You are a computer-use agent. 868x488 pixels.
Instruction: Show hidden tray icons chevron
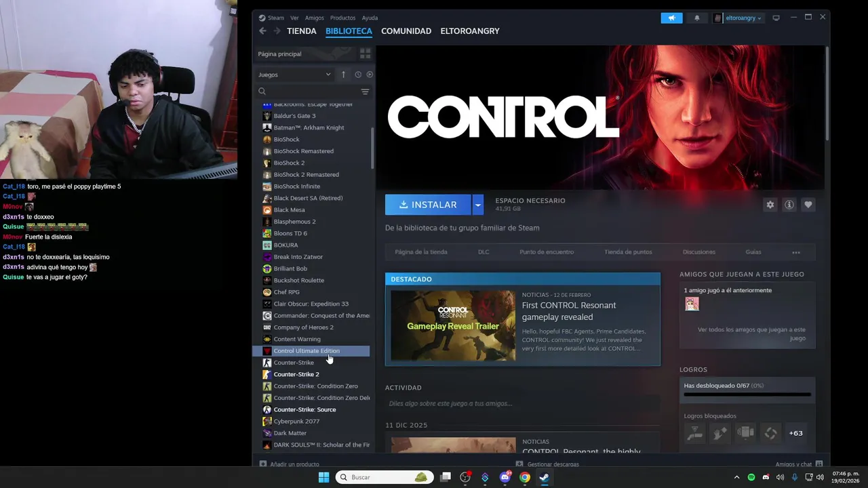coord(736,477)
